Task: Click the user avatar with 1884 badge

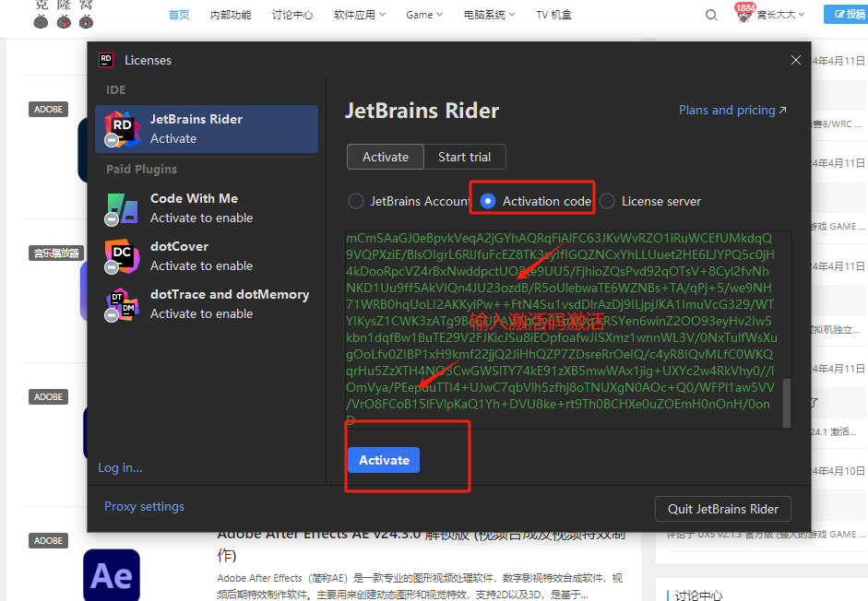Action: [x=743, y=13]
